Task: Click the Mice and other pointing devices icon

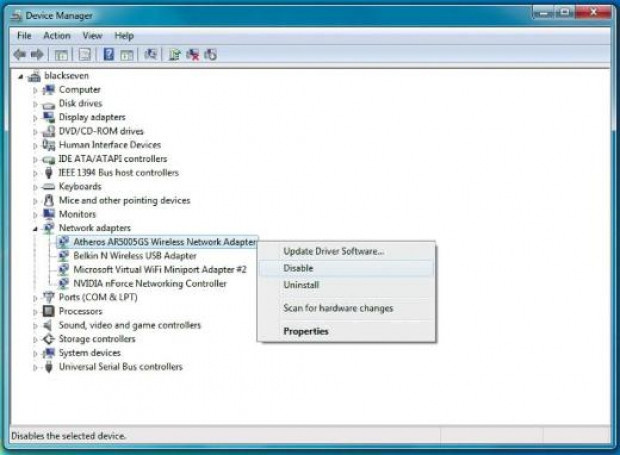Action: 49,200
